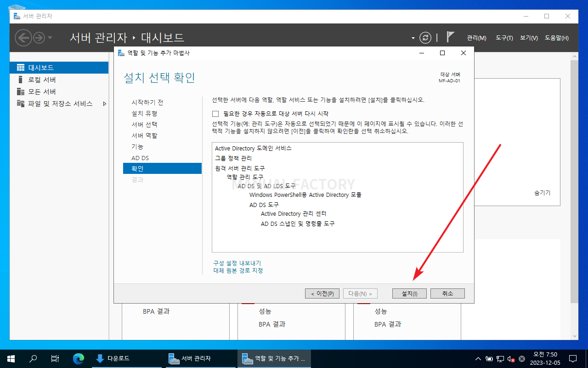
Task: Click AD DS 스냅인 및 명령줄 도구 entry
Action: coord(298,224)
